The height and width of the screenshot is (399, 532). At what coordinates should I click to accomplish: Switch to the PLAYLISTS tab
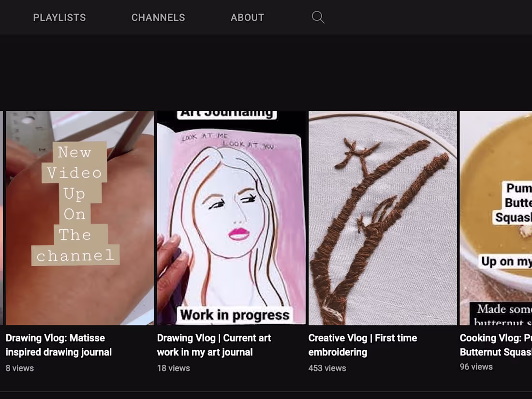(59, 17)
